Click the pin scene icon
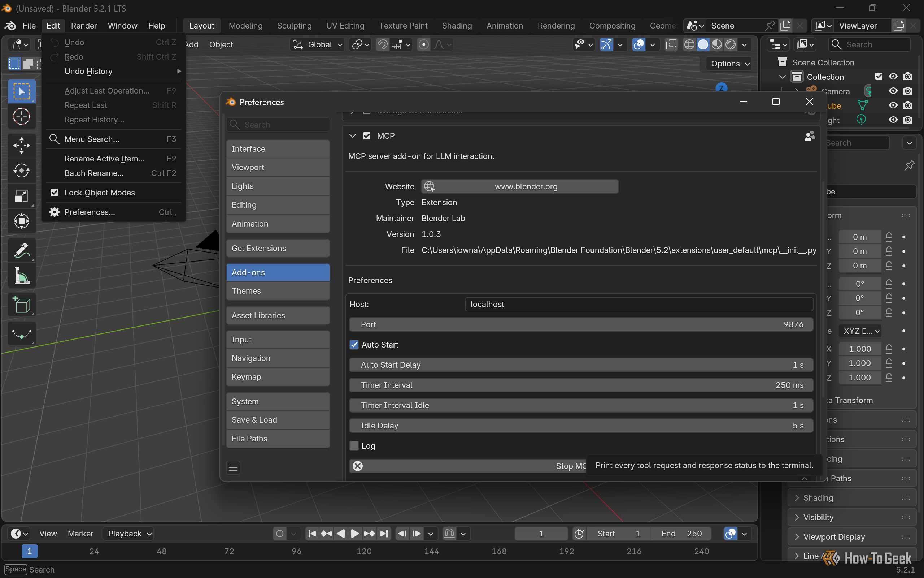924x578 pixels. point(771,26)
